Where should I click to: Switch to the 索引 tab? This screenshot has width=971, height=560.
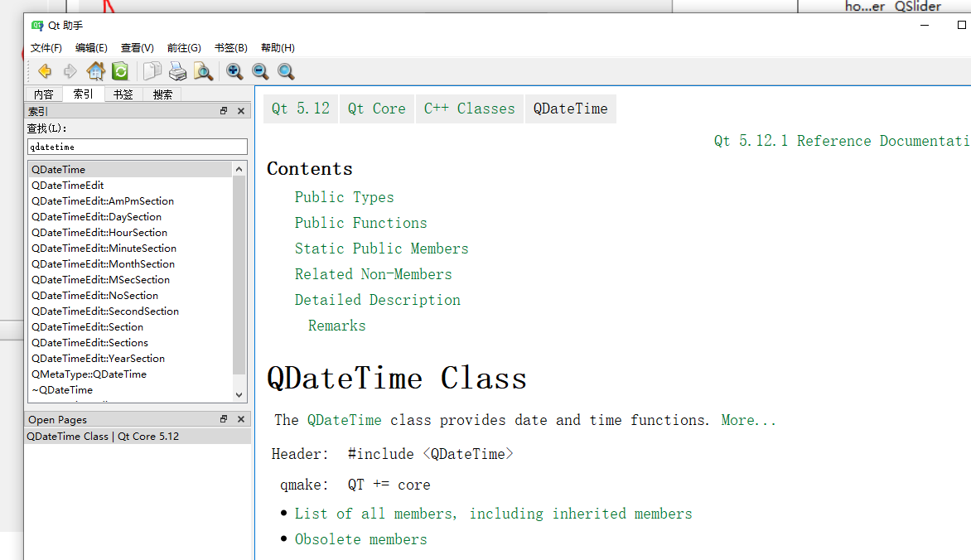click(x=83, y=94)
